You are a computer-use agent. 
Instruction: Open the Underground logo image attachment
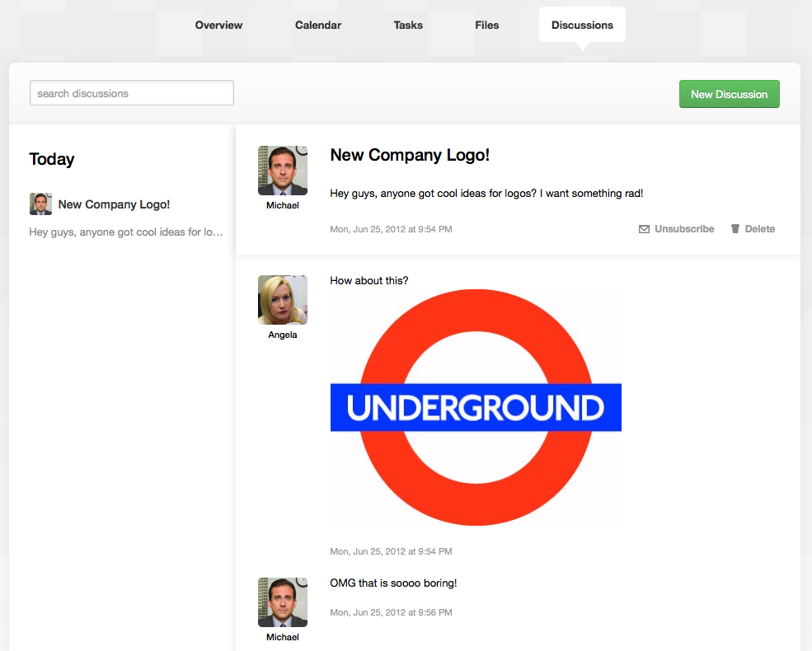pyautogui.click(x=476, y=408)
